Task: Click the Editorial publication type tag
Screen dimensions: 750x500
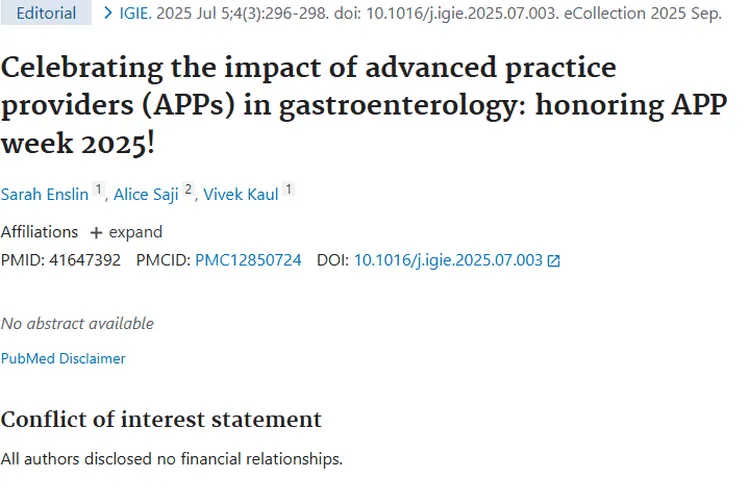Action: (47, 14)
